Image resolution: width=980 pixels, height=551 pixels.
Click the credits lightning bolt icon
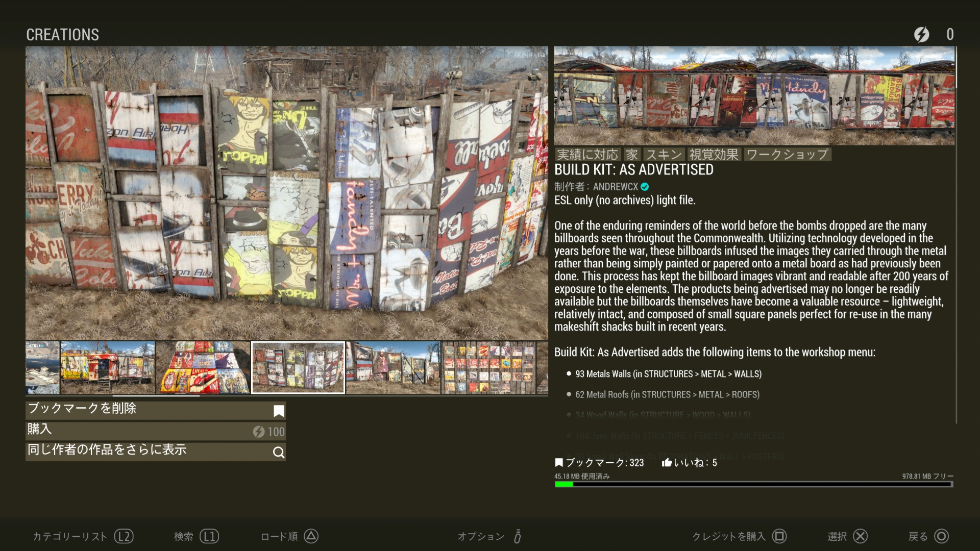[921, 35]
